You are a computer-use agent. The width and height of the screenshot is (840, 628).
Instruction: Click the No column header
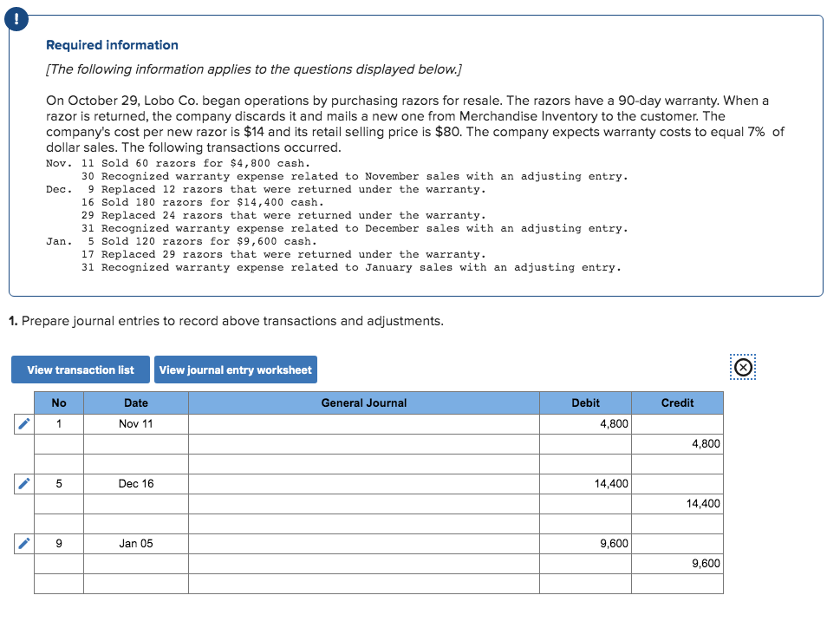pyautogui.click(x=58, y=402)
